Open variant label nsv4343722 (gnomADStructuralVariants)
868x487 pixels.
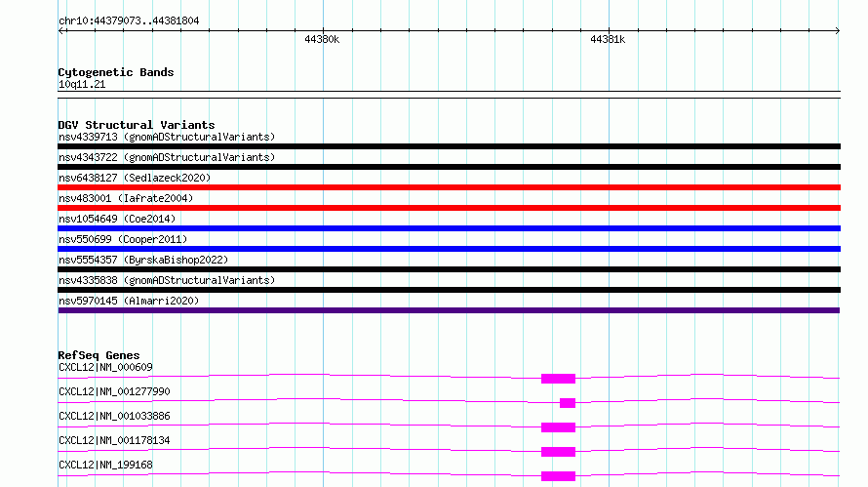(x=167, y=157)
